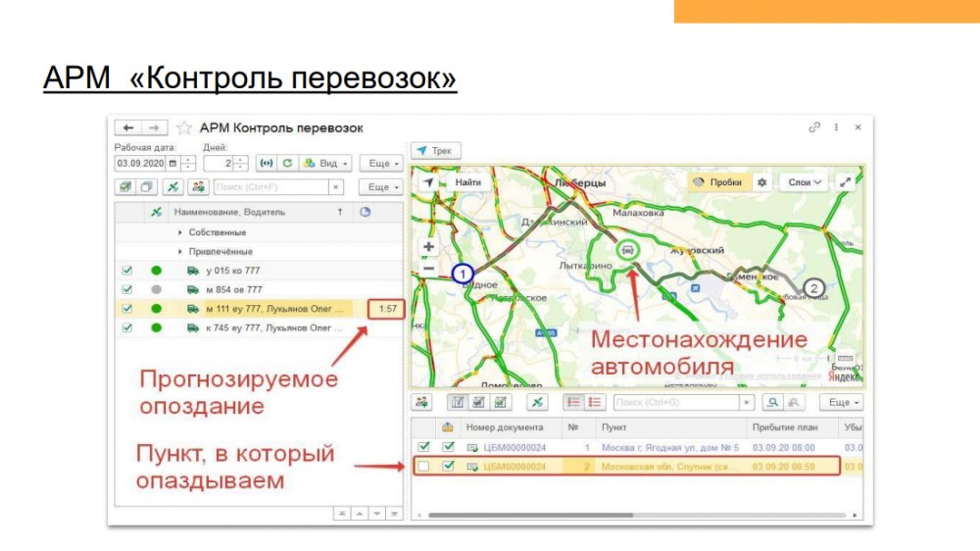
Task: Expand the map to fullscreen
Action: pyautogui.click(x=846, y=182)
